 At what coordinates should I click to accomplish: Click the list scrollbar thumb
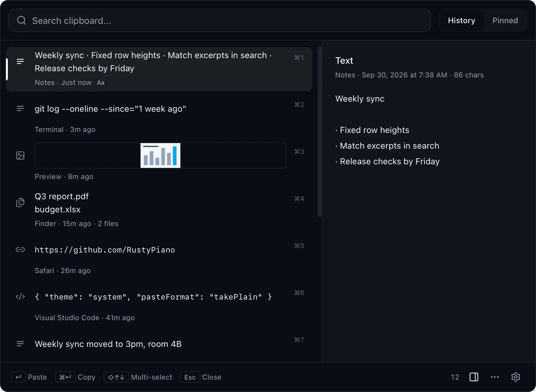click(x=320, y=131)
